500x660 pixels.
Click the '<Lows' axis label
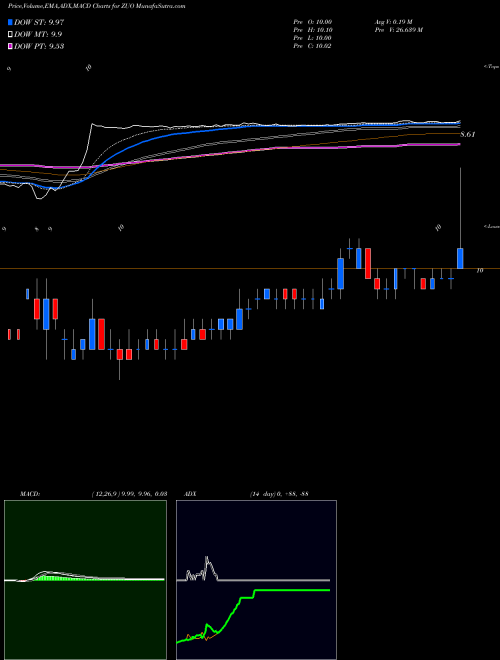492,226
